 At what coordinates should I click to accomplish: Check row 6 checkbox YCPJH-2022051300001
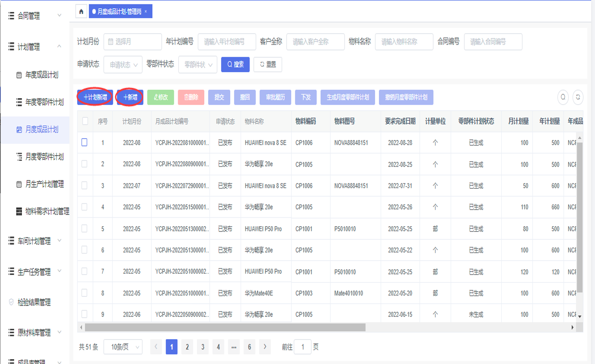[84, 250]
